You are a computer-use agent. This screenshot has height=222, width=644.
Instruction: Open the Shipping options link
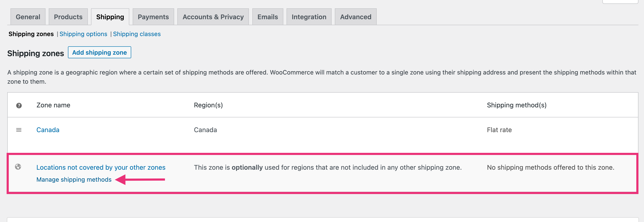point(83,34)
